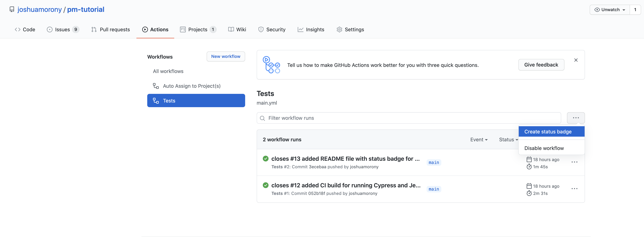View the Insights tab
The image size is (644, 242).
(311, 29)
